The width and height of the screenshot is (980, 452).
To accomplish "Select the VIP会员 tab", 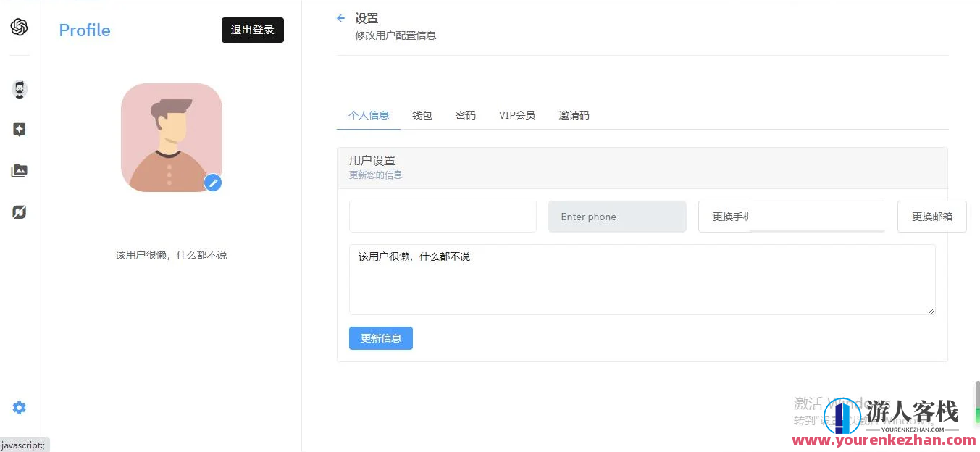I will pos(516,114).
